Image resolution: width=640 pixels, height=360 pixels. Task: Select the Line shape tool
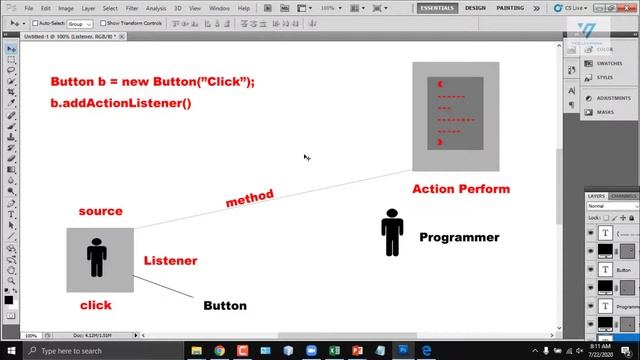pos(11,236)
